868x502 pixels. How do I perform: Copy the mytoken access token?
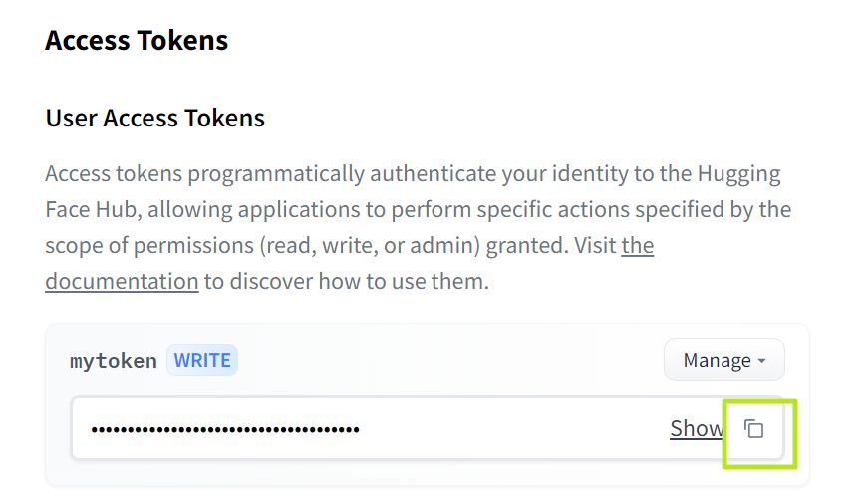click(x=755, y=429)
